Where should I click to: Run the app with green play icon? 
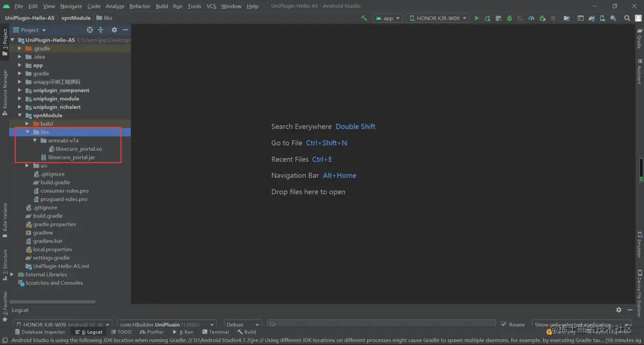click(x=477, y=18)
